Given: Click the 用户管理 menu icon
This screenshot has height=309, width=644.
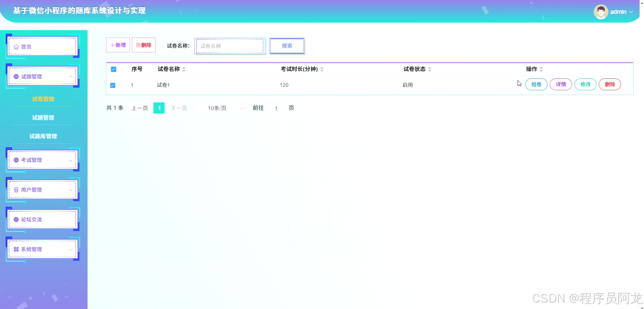Looking at the screenshot, I should 16,190.
